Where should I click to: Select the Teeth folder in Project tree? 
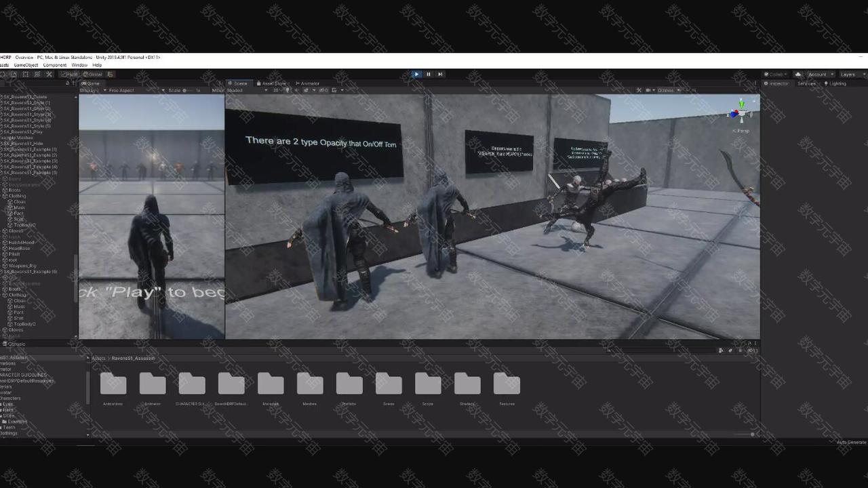[x=8, y=428]
